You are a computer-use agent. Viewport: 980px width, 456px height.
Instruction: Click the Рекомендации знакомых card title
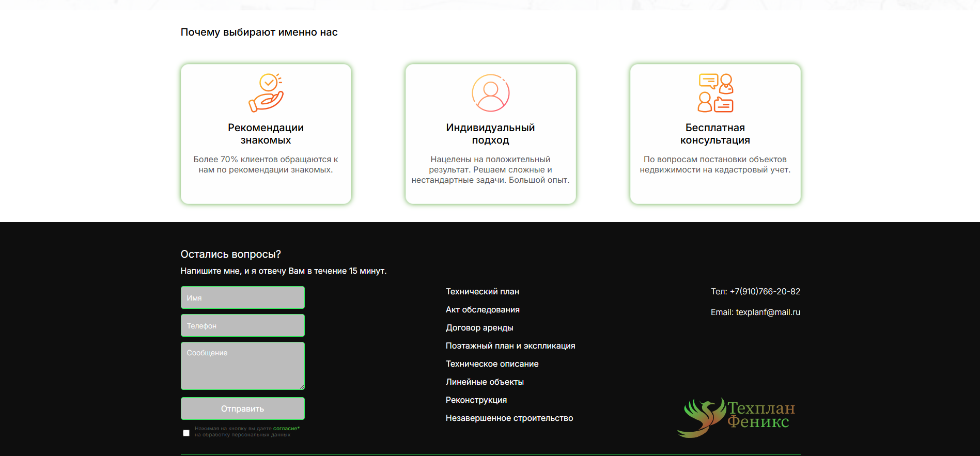coord(266,134)
